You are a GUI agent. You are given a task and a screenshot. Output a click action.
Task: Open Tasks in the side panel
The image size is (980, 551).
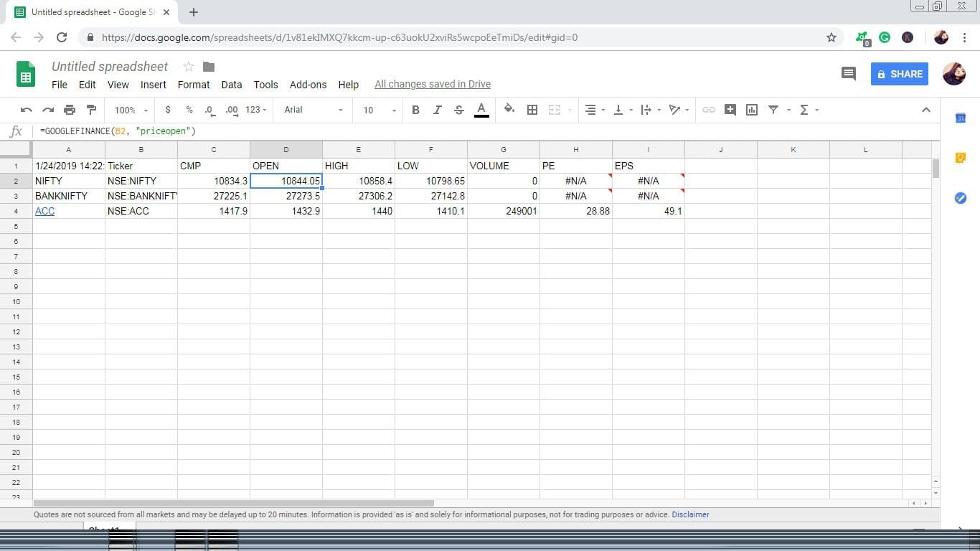coord(961,198)
